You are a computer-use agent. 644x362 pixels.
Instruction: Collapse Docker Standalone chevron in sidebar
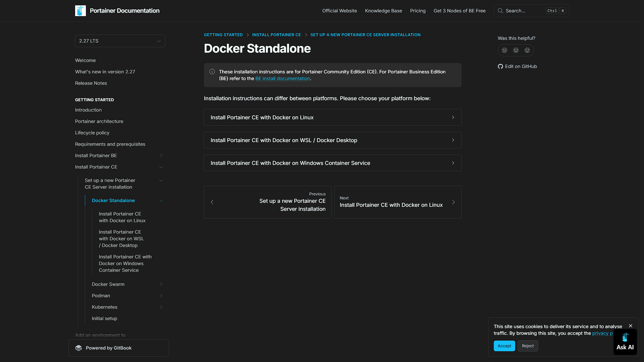click(x=161, y=200)
